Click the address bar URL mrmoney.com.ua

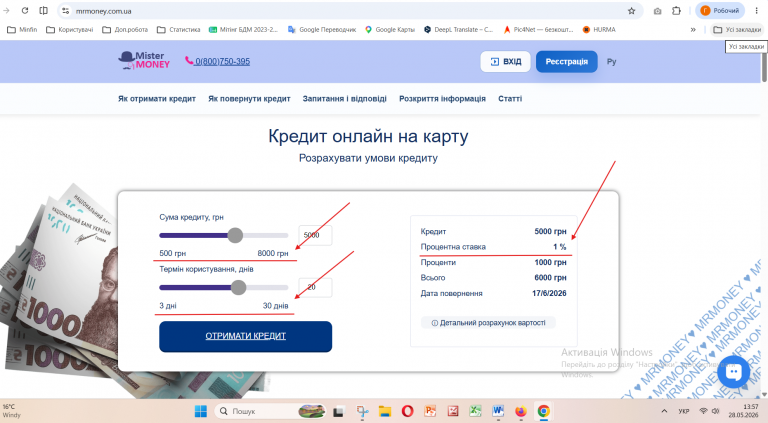[103, 11]
